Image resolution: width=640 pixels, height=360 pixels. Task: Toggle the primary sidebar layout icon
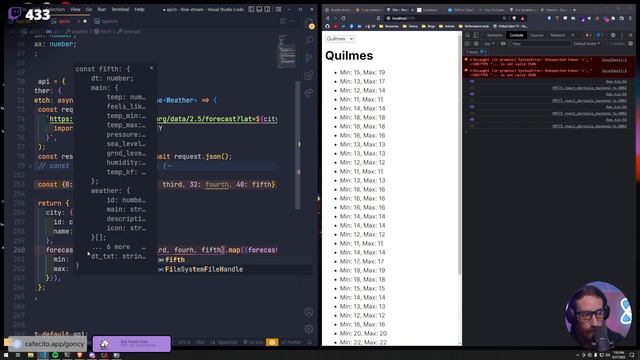point(251,9)
